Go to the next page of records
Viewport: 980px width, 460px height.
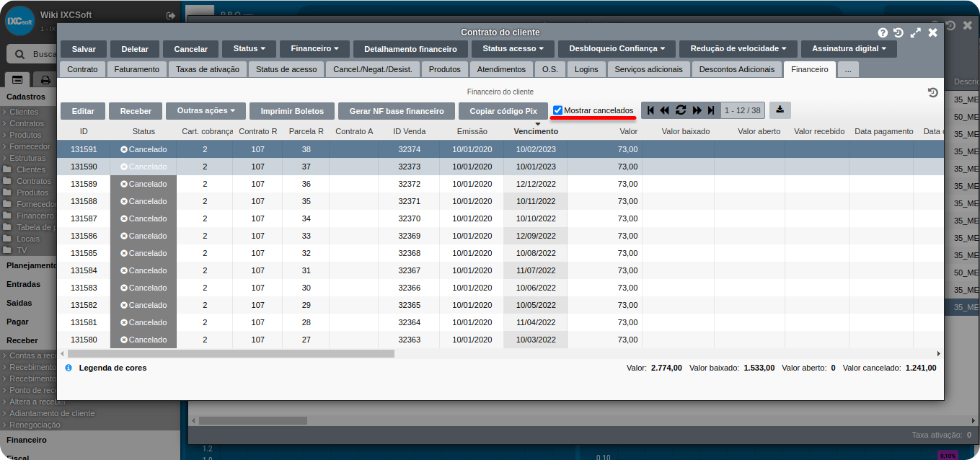pos(697,110)
